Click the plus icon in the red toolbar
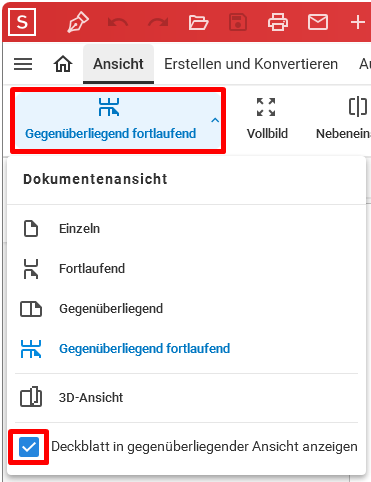Screen dimensions: 371x482 point(358,22)
